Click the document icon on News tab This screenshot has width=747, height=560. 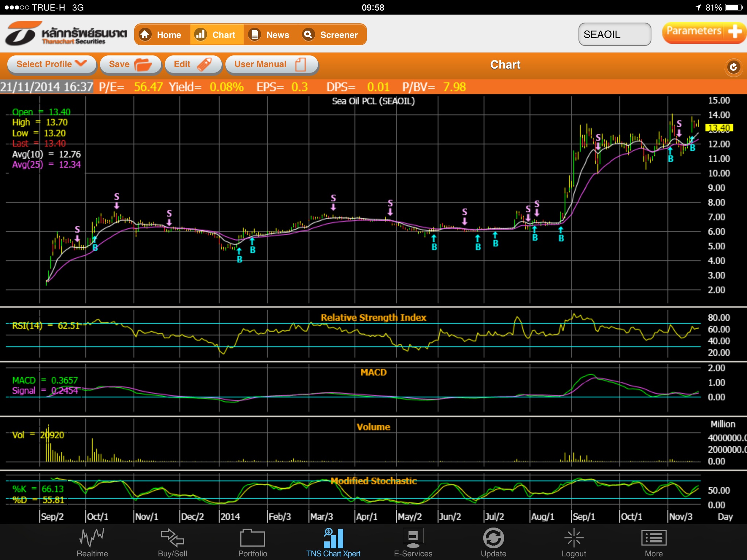[255, 35]
